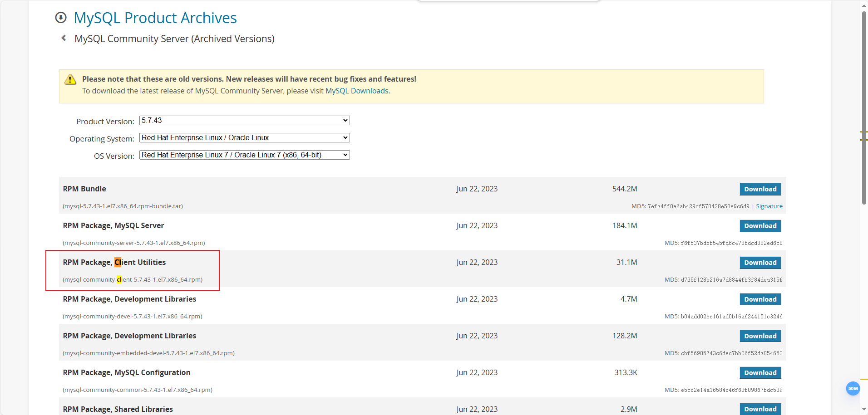Click the back arrow beside MySQL Community Server
The image size is (868, 415).
64,38
